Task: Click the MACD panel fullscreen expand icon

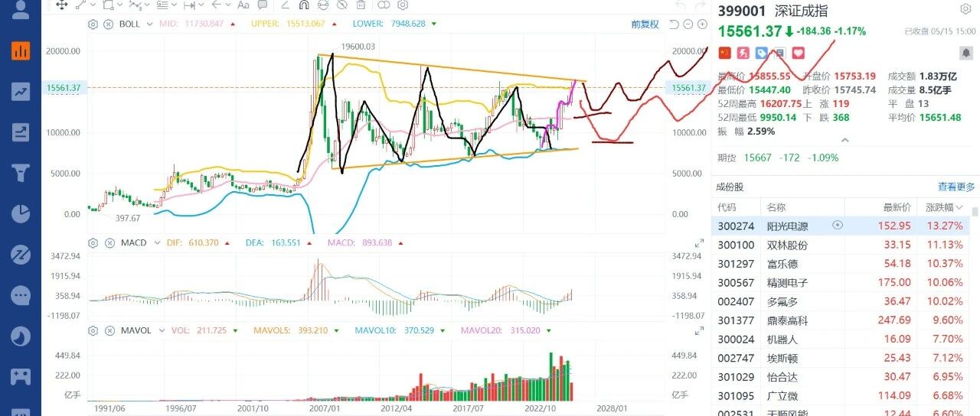Action: 699,242
